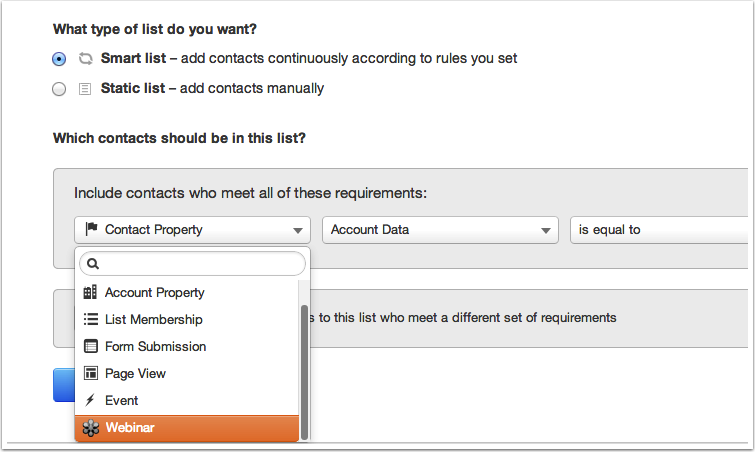
Task: Choose Webinar from the dropdown list
Action: point(187,428)
